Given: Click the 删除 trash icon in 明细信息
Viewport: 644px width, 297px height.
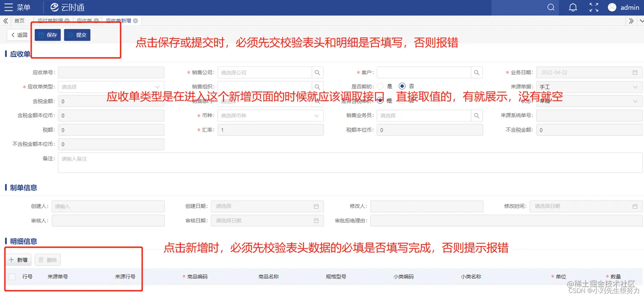Looking at the screenshot, I should (x=47, y=260).
